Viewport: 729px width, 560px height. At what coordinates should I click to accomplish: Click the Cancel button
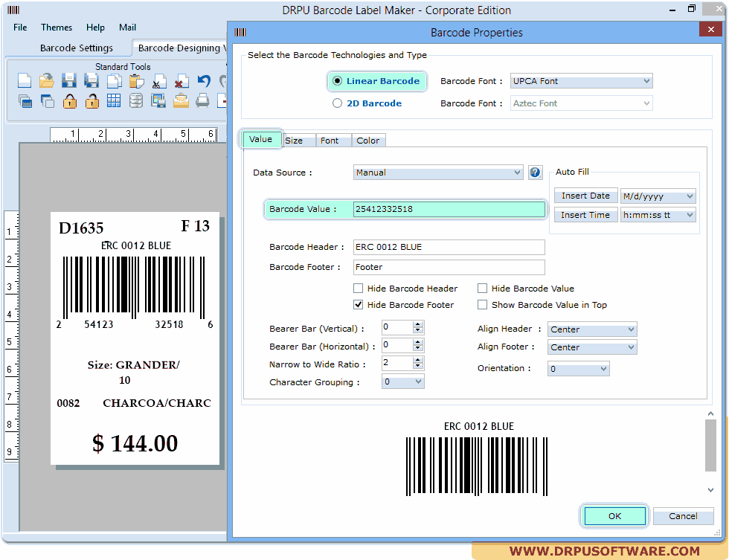[x=683, y=516]
